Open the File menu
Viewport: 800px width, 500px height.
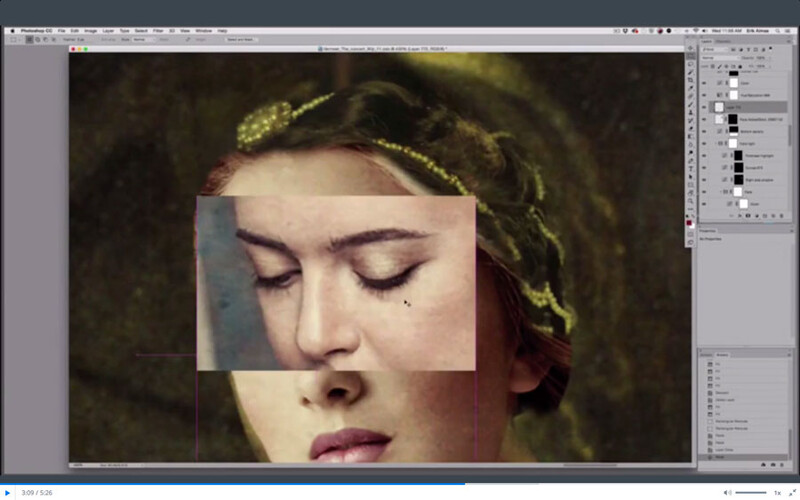[61, 31]
